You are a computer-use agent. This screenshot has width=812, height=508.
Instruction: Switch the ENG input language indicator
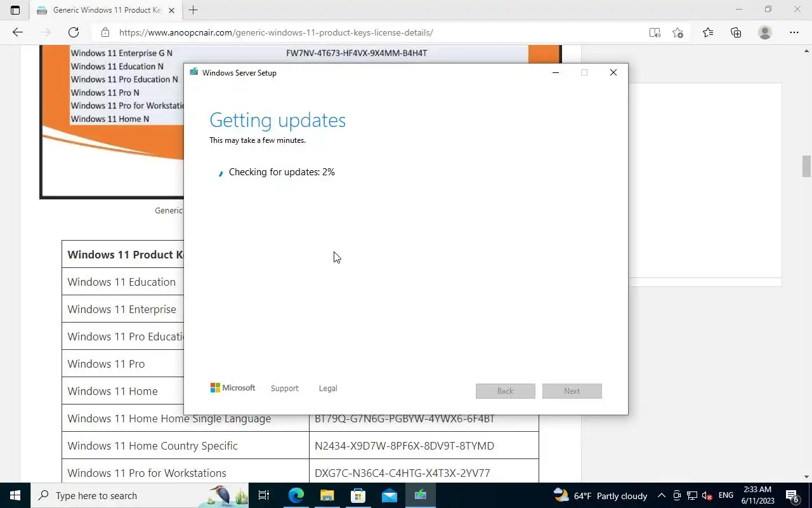pos(726,495)
